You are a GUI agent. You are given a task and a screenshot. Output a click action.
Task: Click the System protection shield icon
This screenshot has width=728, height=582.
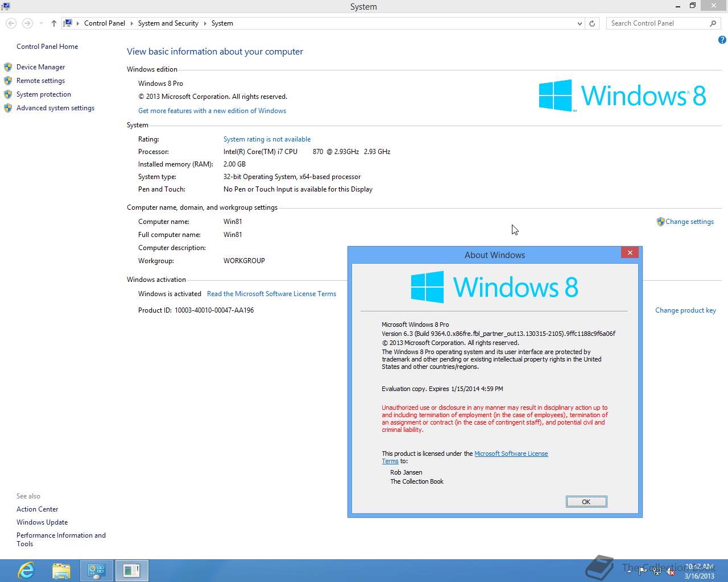click(x=8, y=94)
